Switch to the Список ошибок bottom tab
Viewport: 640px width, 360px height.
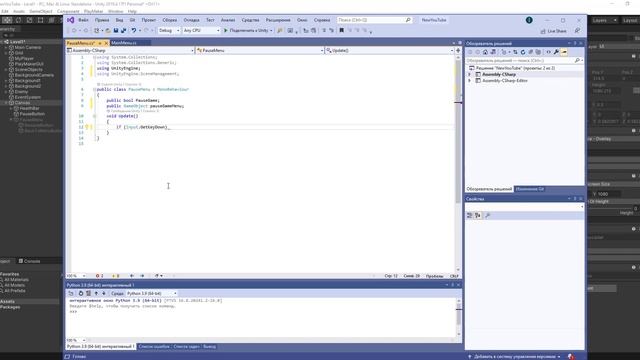154,347
